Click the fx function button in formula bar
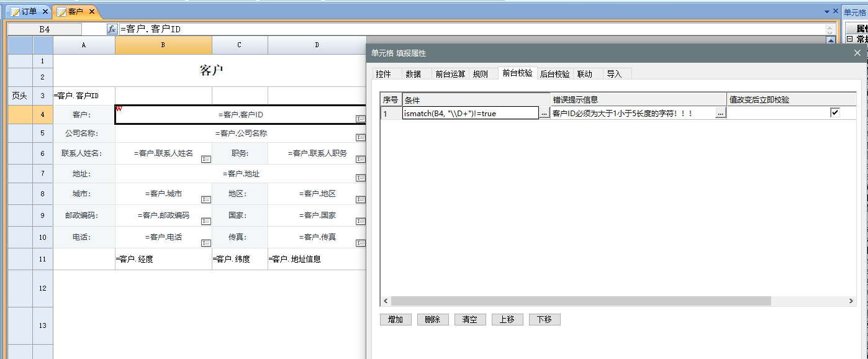 [112, 29]
